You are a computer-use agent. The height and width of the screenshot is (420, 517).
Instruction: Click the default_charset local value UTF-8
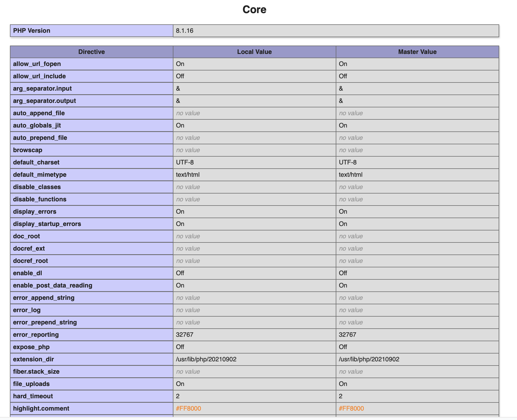click(x=185, y=162)
